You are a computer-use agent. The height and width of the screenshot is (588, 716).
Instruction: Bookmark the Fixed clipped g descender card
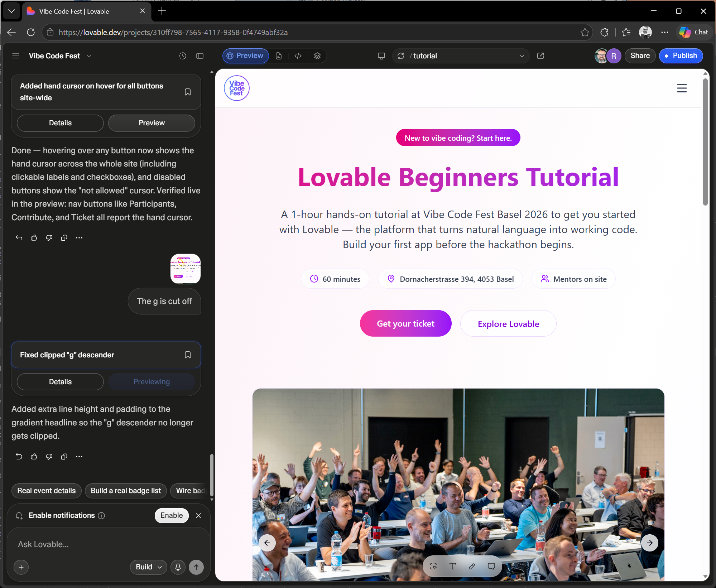187,355
